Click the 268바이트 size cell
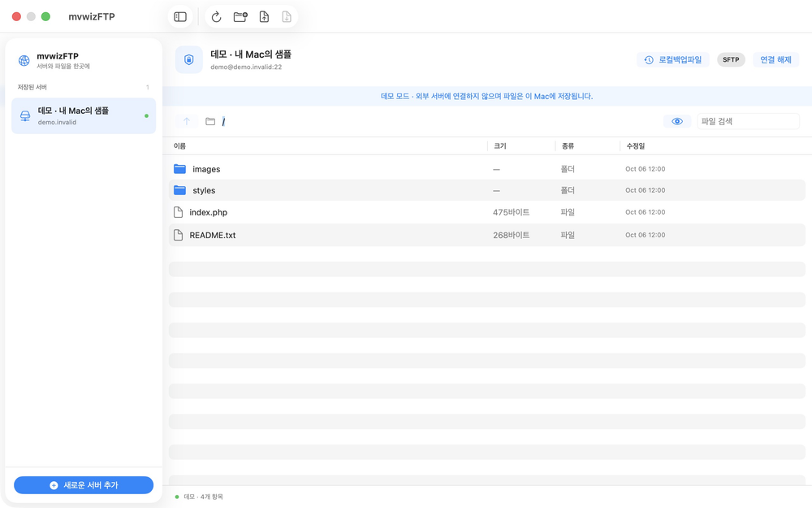Image resolution: width=812 pixels, height=508 pixels. (511, 235)
